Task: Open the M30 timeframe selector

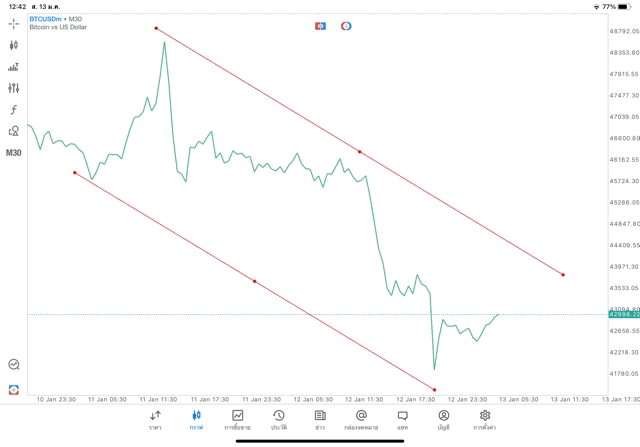Action: click(14, 153)
